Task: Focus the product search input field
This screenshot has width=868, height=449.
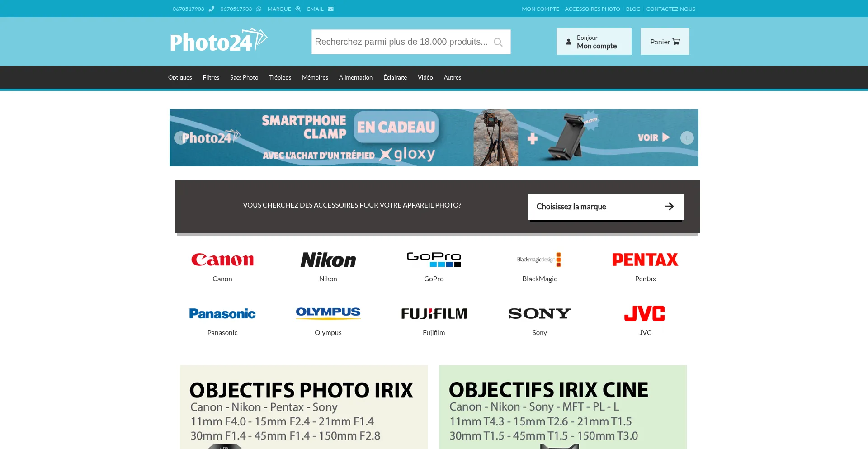Action: pos(401,42)
